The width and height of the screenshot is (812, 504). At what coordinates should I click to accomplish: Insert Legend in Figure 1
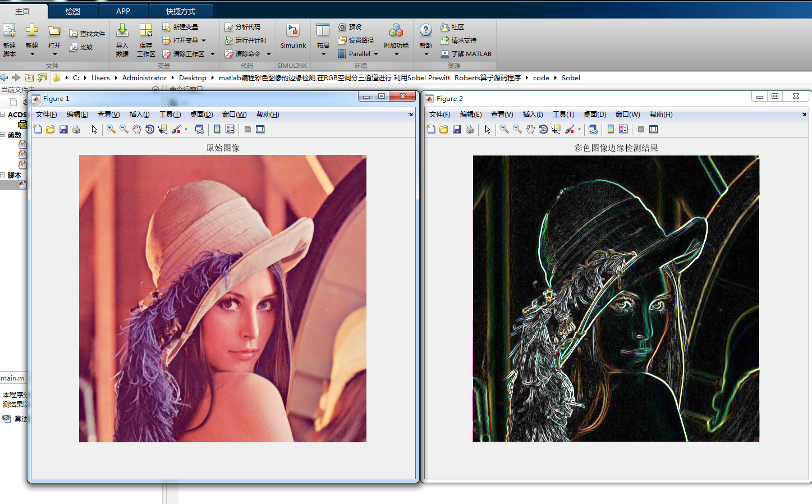230,129
